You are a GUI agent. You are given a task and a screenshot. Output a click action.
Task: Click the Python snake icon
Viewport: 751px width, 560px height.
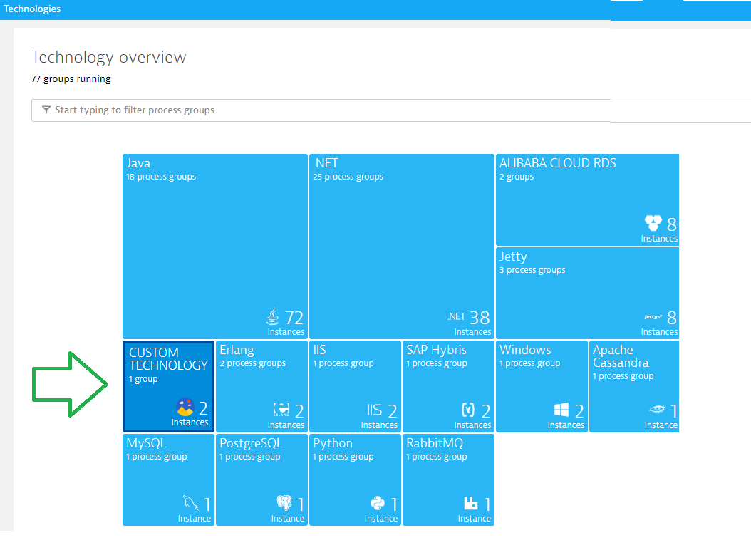point(378,503)
